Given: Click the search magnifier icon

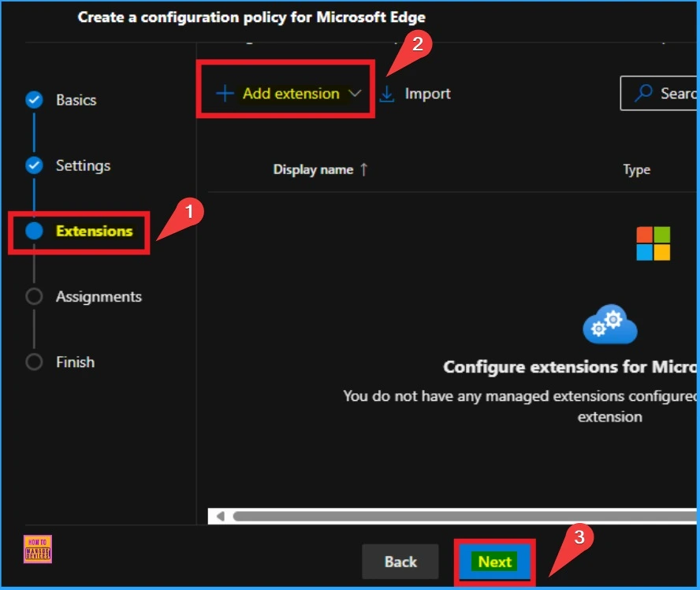Looking at the screenshot, I should point(643,93).
